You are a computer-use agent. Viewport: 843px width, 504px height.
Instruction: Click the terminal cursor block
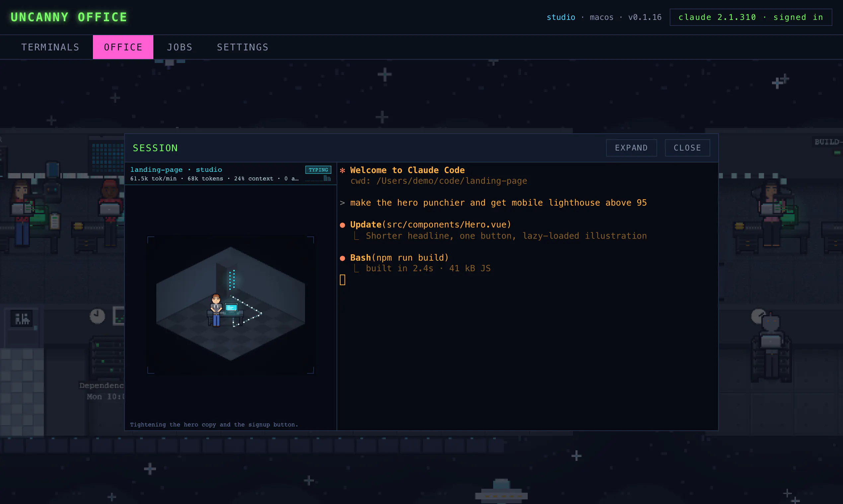[x=343, y=280]
